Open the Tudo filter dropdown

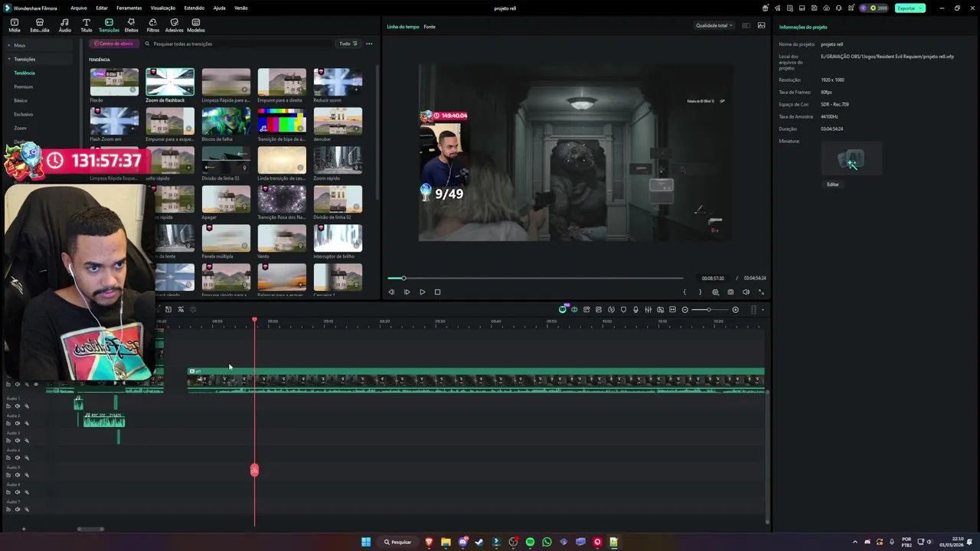tap(348, 44)
